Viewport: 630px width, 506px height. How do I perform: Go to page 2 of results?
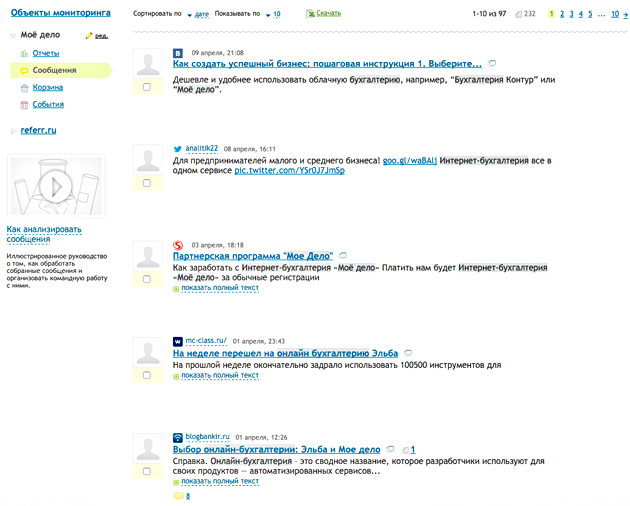click(562, 14)
